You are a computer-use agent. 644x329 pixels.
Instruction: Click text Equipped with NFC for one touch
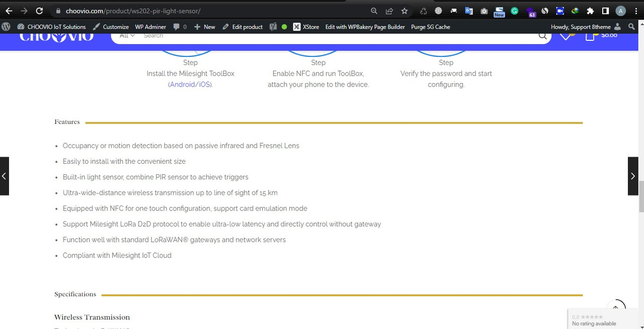point(185,208)
